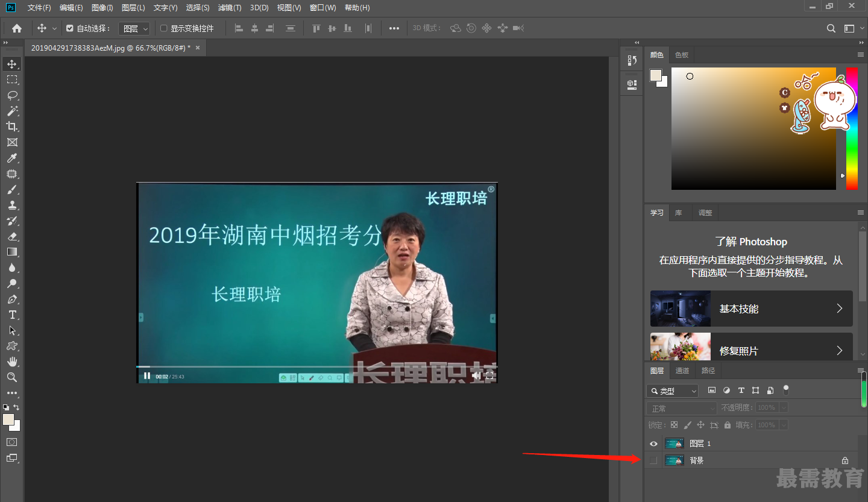Image resolution: width=868 pixels, height=502 pixels.
Task: Select the Crop tool
Action: coord(12,127)
